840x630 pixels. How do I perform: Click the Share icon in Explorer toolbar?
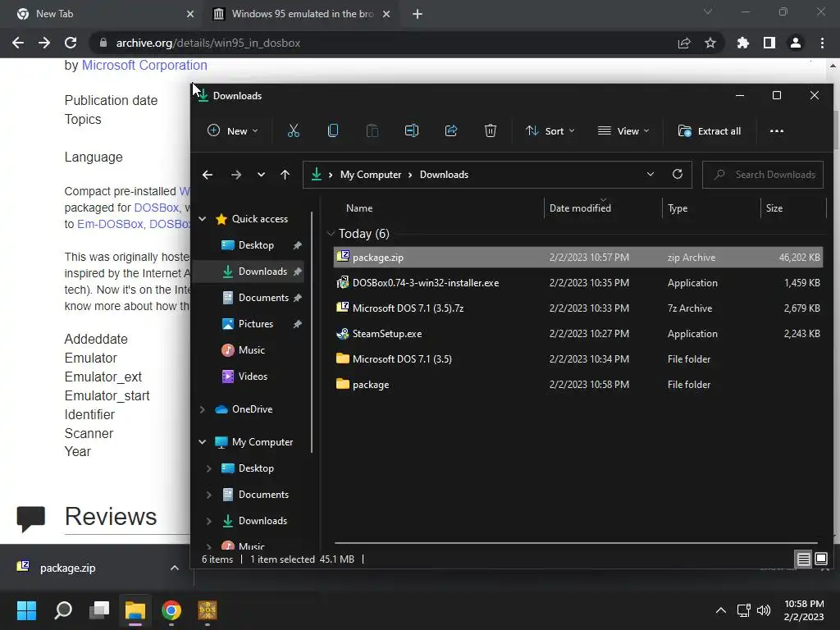click(451, 130)
